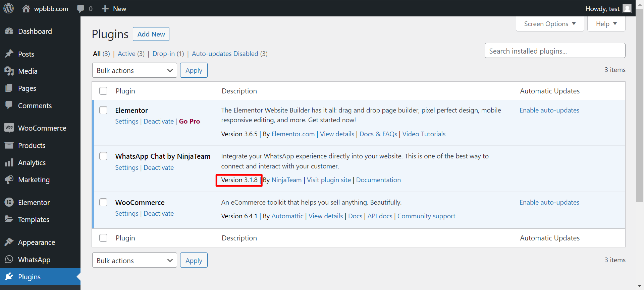Image resolution: width=644 pixels, height=290 pixels.
Task: Check the WooCommerce plugin checkbox
Action: pos(103,202)
